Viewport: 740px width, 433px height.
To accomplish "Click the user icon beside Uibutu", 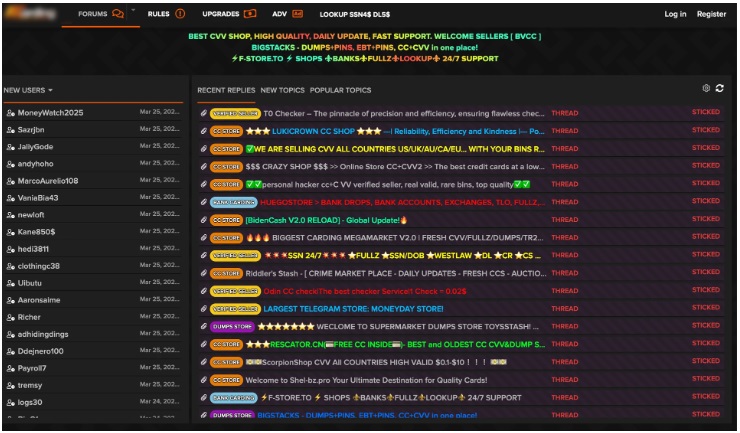I will (10, 283).
